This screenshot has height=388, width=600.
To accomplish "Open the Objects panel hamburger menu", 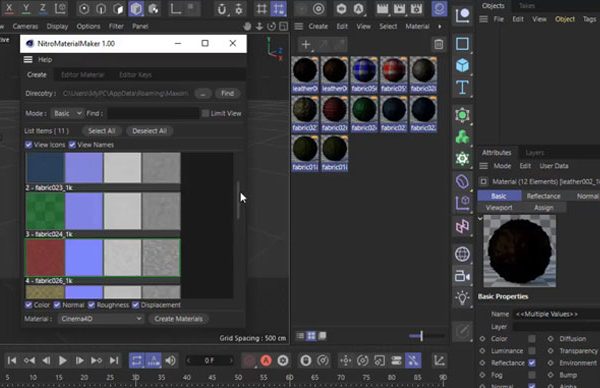I will point(484,19).
